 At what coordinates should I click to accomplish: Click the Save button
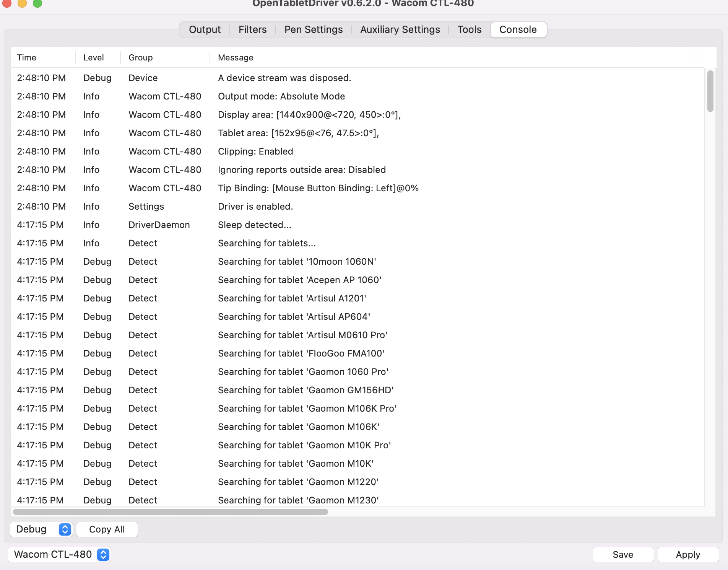(x=623, y=554)
